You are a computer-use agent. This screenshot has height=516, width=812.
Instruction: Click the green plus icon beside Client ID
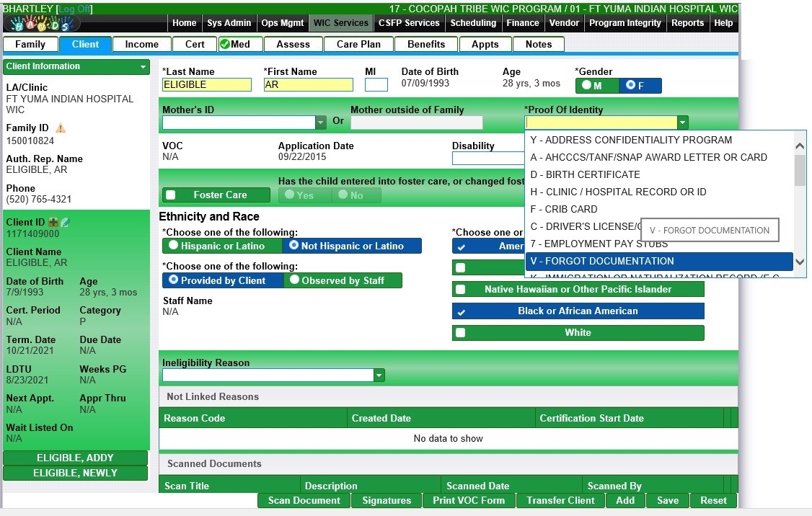point(53,222)
